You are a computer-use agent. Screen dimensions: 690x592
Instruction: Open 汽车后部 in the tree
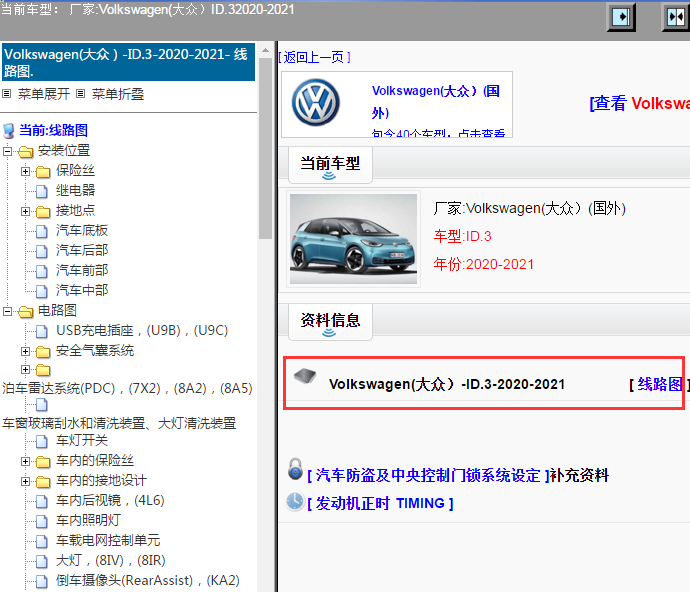[82, 250]
